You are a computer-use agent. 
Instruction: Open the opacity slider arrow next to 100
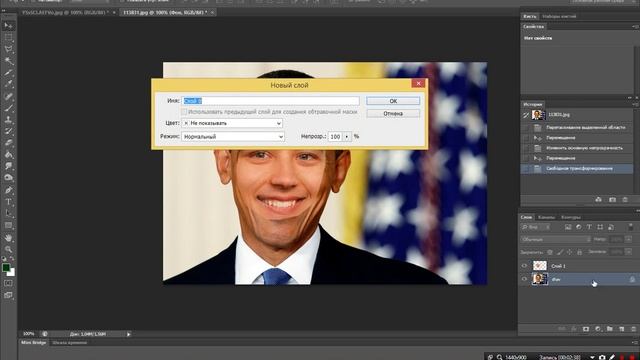click(x=347, y=137)
